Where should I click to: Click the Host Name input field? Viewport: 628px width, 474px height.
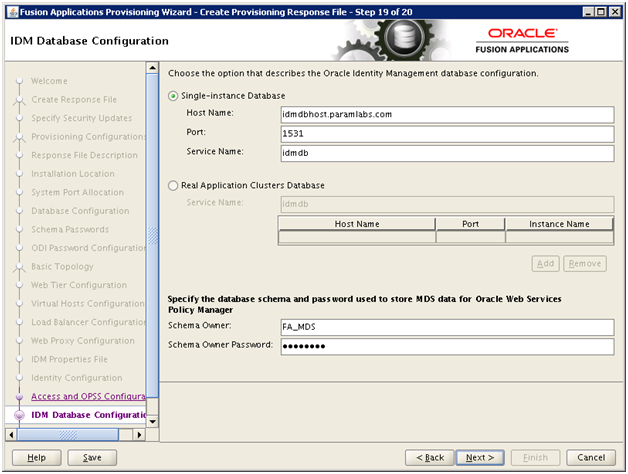[x=447, y=115]
